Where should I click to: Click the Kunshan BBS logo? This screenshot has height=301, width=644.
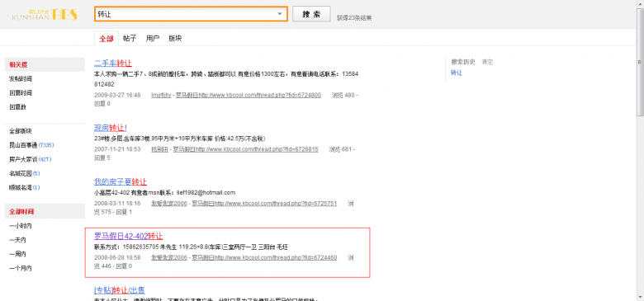point(45,14)
